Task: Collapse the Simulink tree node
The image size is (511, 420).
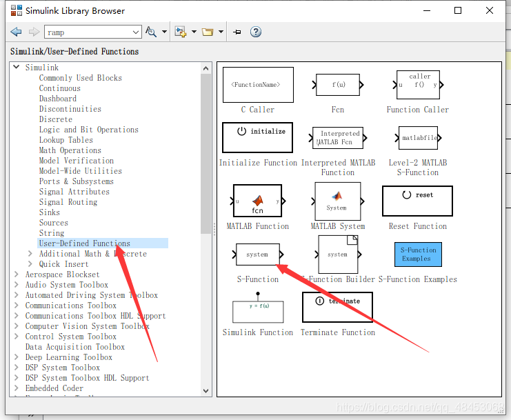Action: 17,67
